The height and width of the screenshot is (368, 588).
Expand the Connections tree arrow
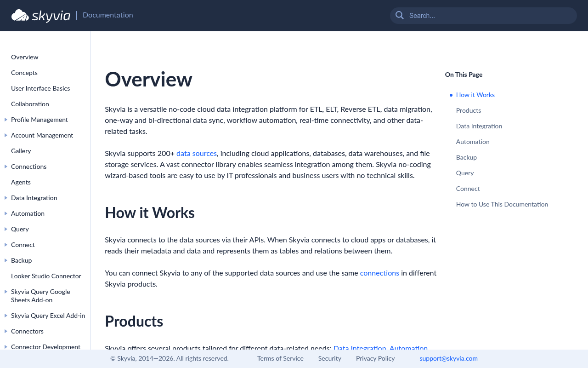coord(6,167)
